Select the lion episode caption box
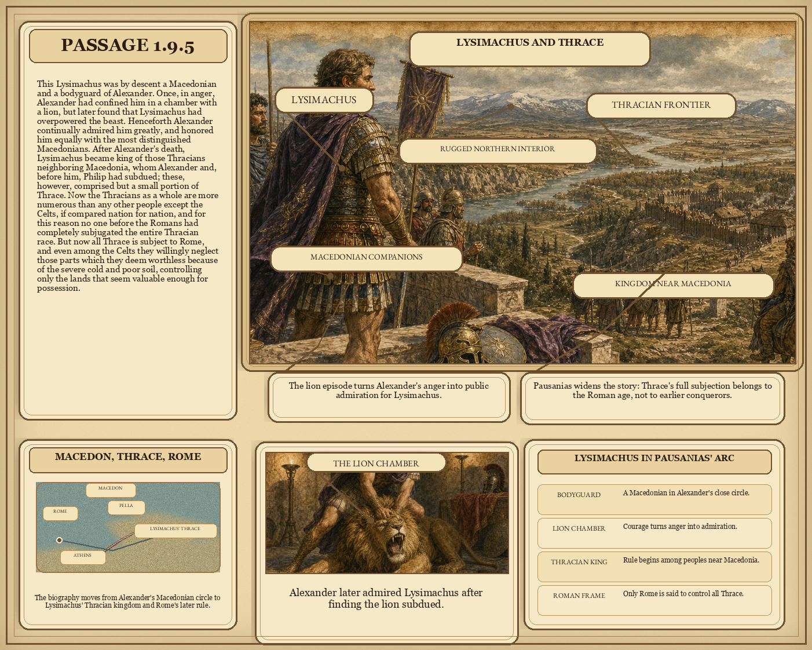This screenshot has height=650, width=812. coord(389,397)
